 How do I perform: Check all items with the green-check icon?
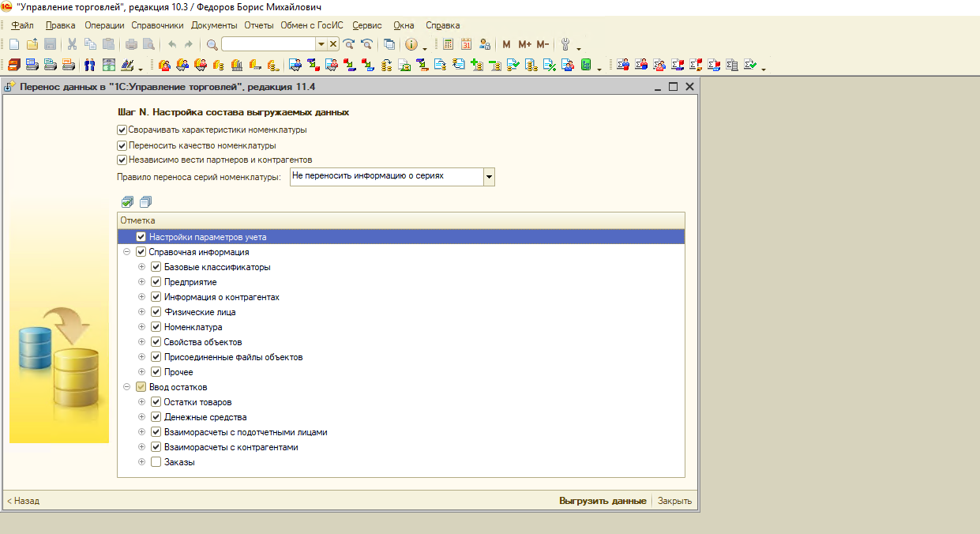click(127, 202)
